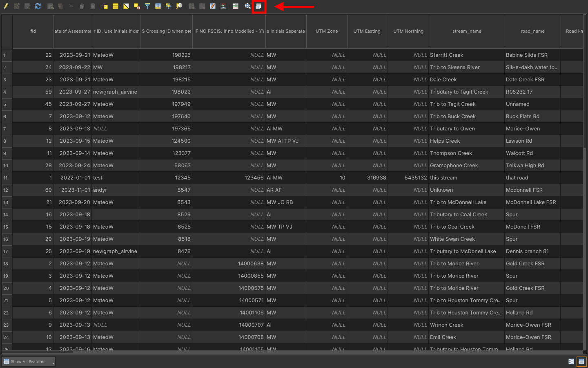Switch to form view
Screen dimensions: 588x368
click(x=571, y=361)
